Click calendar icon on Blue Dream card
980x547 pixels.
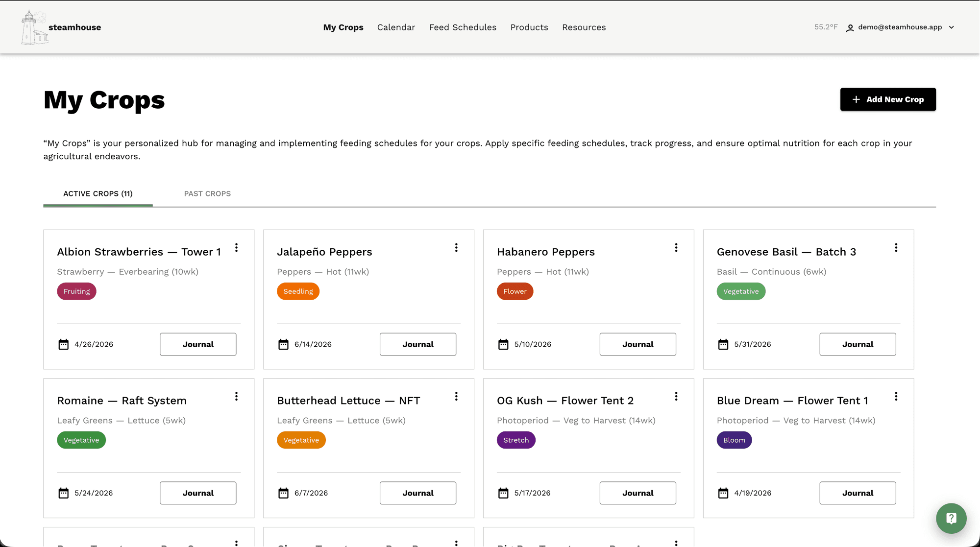(723, 493)
